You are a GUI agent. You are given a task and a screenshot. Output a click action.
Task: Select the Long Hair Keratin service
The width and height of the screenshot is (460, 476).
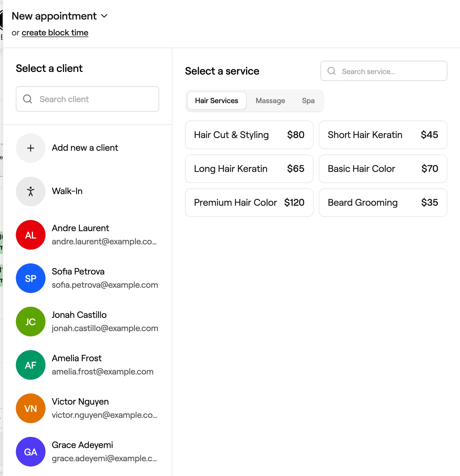click(x=249, y=169)
